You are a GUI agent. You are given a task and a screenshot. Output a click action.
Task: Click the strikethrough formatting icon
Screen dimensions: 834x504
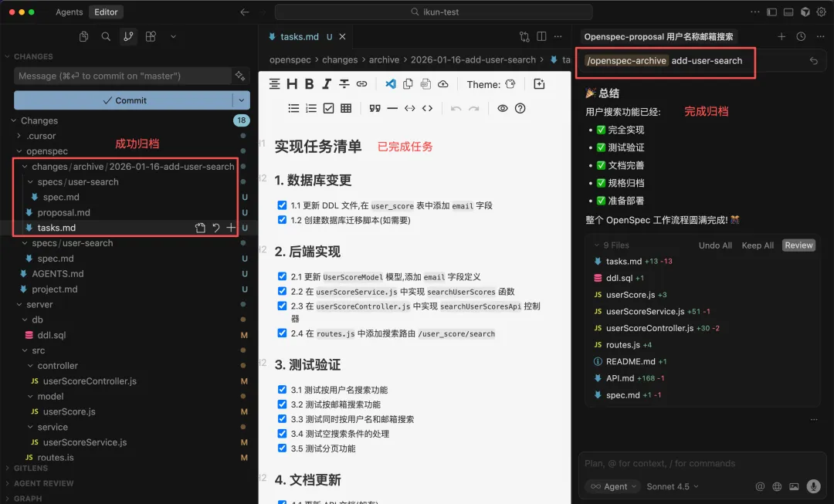(344, 84)
